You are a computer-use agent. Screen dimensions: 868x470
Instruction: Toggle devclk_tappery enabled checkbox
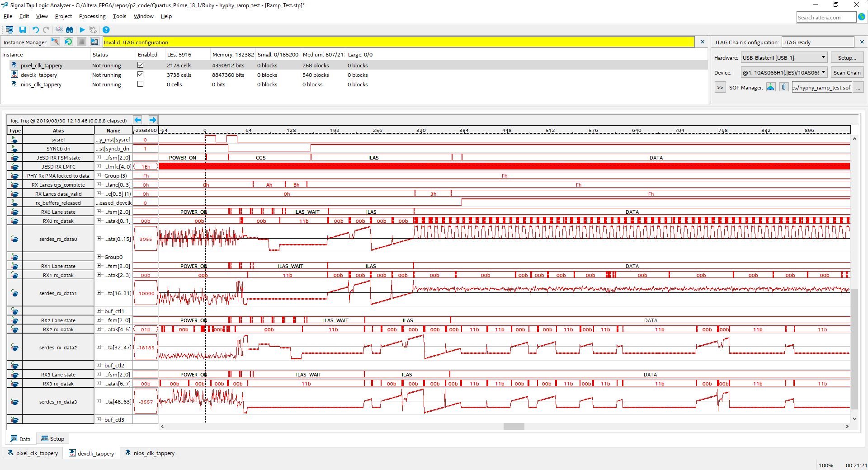[141, 75]
